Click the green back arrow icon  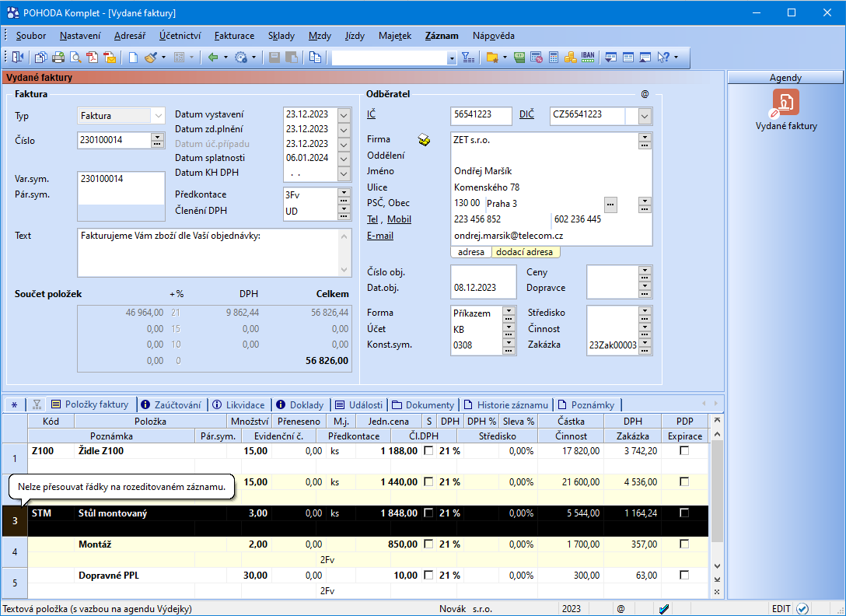[213, 58]
